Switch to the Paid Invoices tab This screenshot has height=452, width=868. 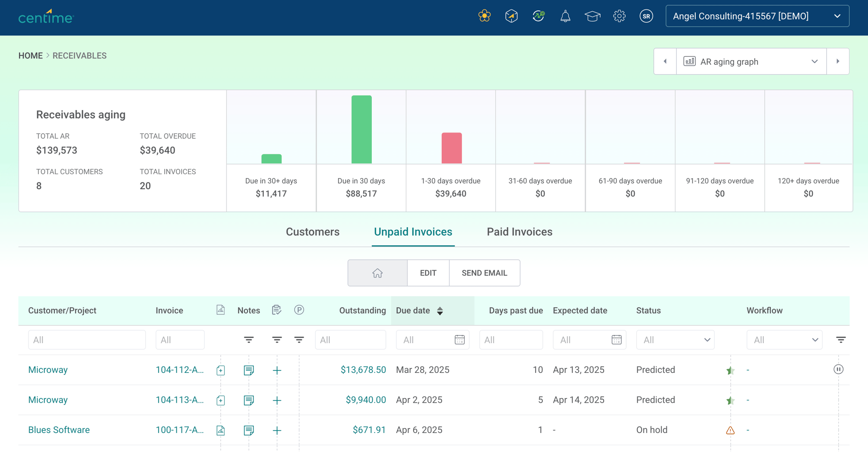[520, 232]
